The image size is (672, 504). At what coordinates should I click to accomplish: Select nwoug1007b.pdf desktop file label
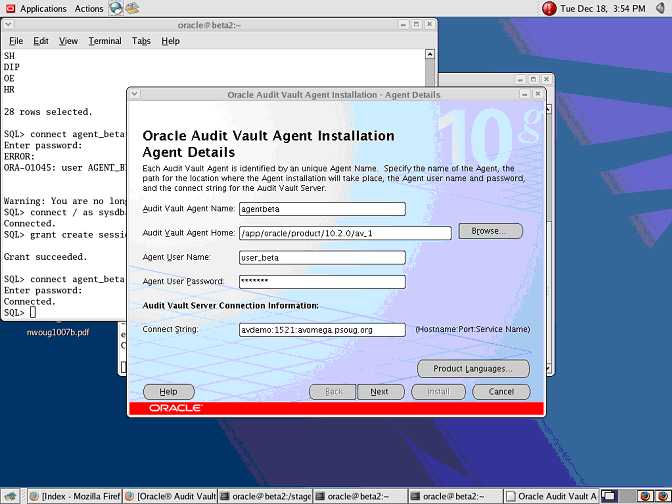[x=58, y=332]
